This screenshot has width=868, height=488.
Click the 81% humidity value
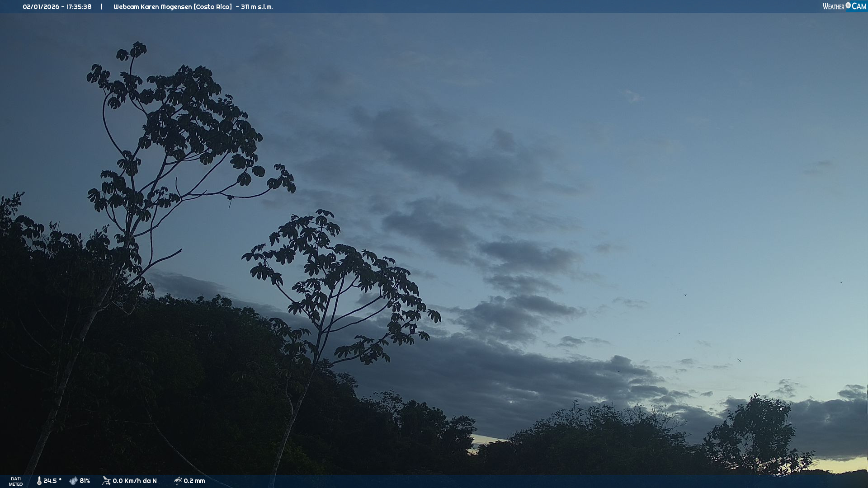pyautogui.click(x=85, y=481)
